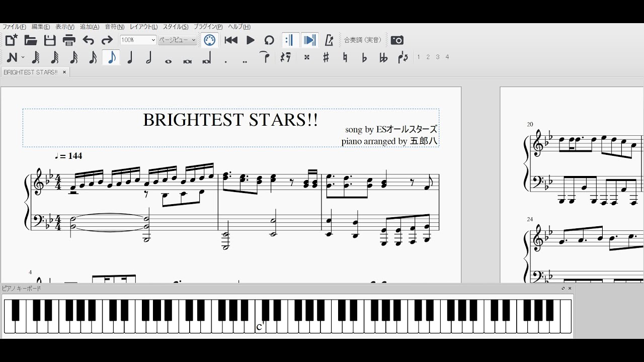Open the ヘルプ(H) menu
The height and width of the screenshot is (362, 644).
[239, 27]
